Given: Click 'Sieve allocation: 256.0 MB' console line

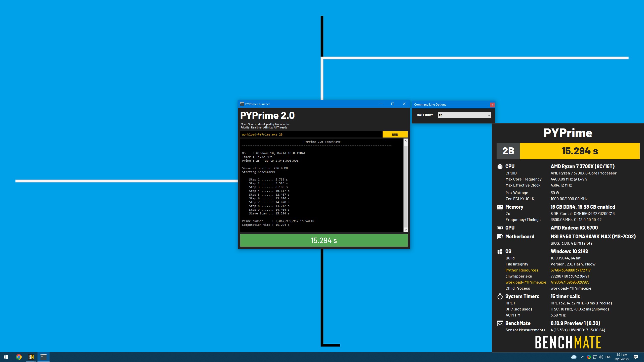Looking at the screenshot, I should [x=265, y=168].
